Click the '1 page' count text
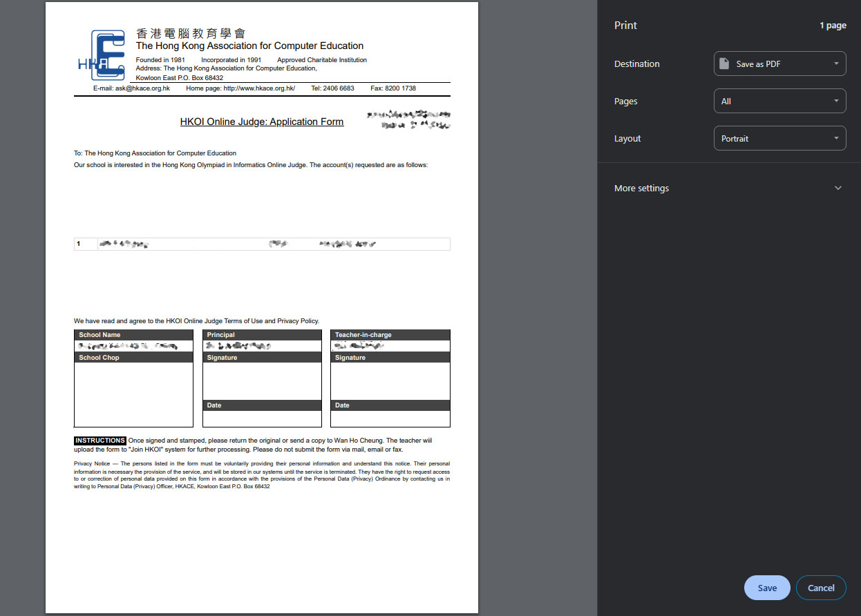 pyautogui.click(x=833, y=26)
